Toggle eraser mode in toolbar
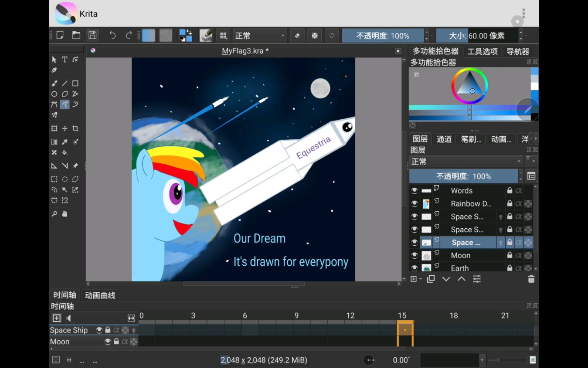588x368 pixels. point(297,35)
